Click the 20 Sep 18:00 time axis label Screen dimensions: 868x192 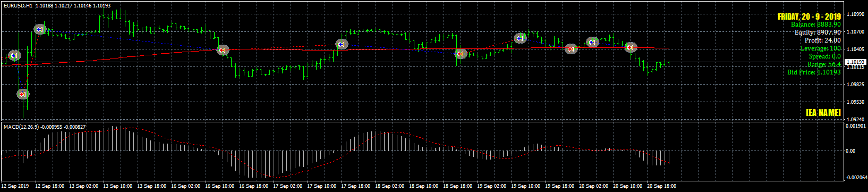(661, 187)
